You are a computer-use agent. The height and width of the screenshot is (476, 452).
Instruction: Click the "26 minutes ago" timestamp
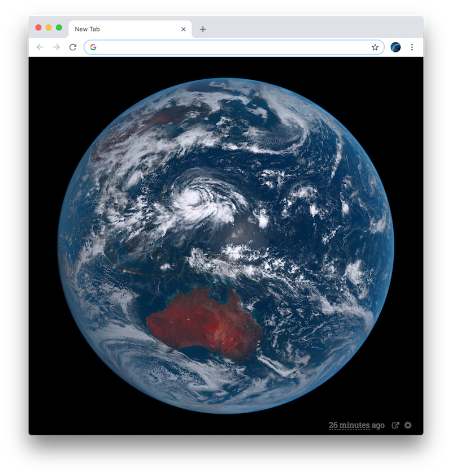pyautogui.click(x=357, y=425)
